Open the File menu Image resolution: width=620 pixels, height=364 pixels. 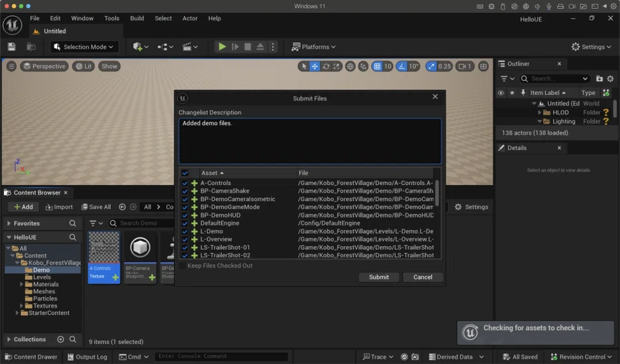[35, 18]
